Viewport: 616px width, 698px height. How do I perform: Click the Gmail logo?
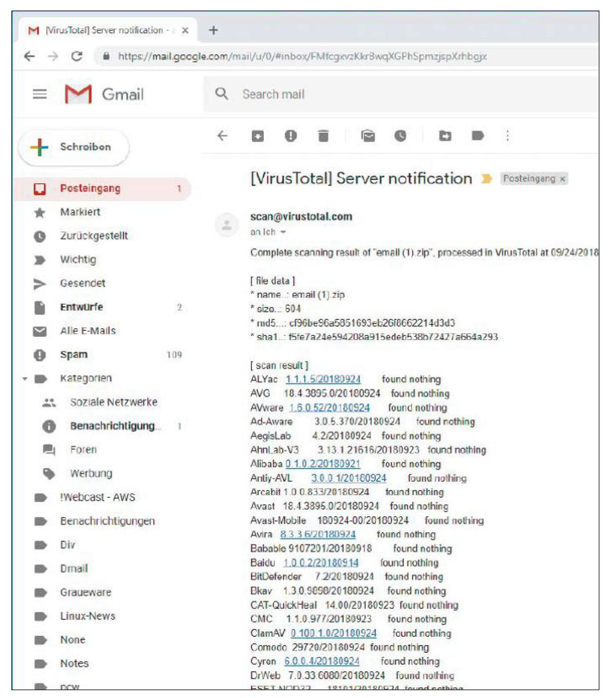point(104,94)
